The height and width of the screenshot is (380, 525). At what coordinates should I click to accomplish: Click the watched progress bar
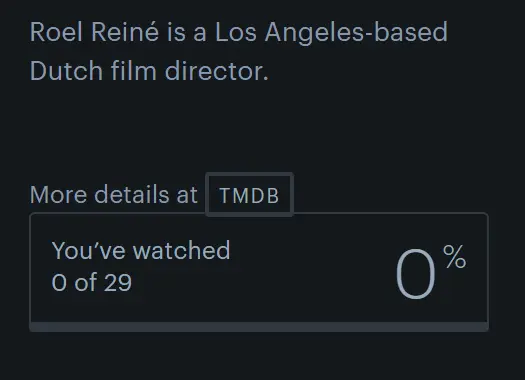point(259,327)
